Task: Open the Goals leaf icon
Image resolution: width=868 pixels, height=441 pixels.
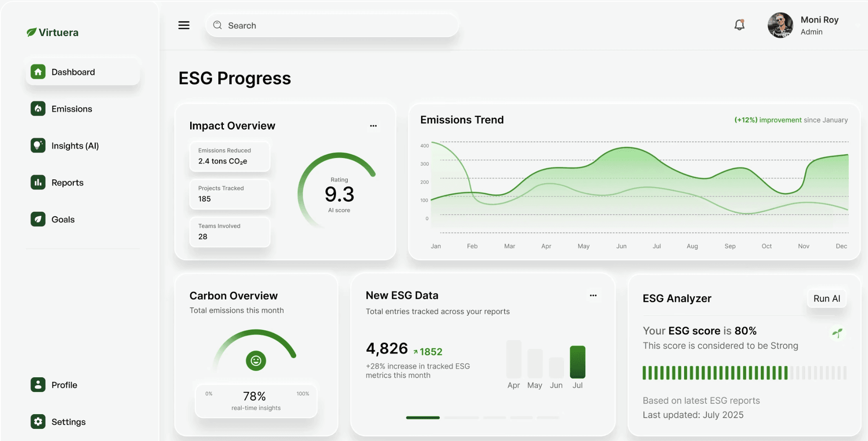Action: (x=38, y=219)
